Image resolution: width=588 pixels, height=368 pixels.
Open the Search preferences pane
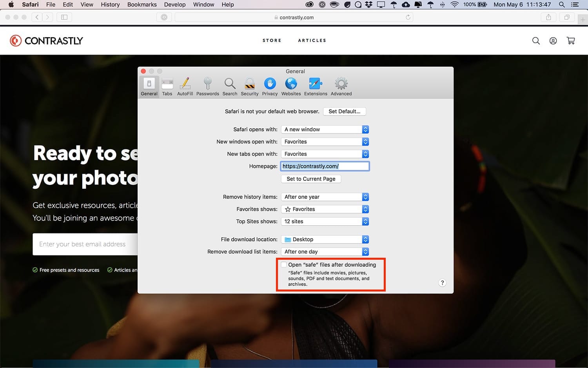(x=230, y=87)
